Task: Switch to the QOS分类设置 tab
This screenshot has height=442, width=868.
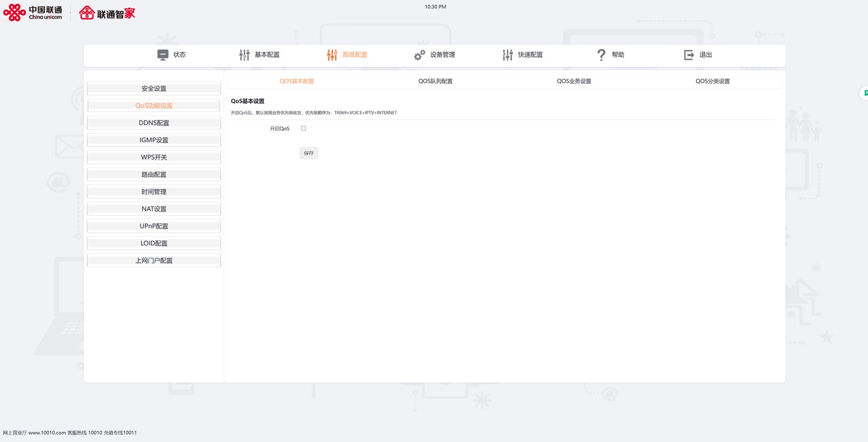Action: coord(713,81)
